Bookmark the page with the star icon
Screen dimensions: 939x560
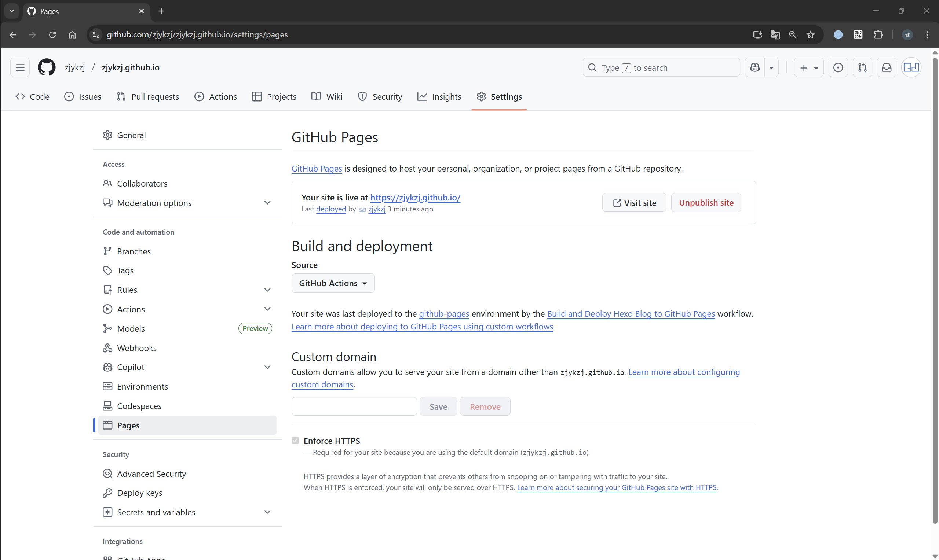point(810,35)
